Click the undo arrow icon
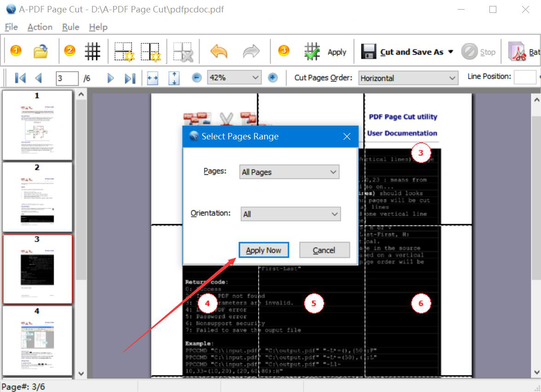 click(219, 52)
